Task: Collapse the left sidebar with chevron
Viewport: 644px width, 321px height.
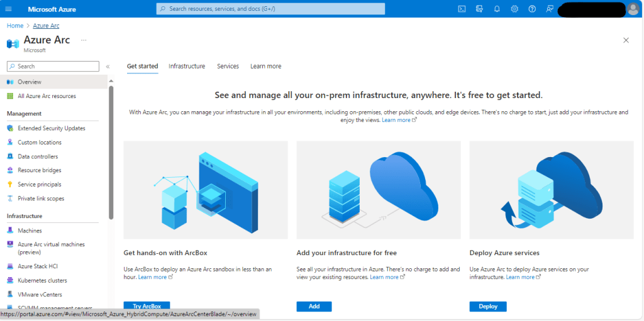Action: tap(108, 67)
